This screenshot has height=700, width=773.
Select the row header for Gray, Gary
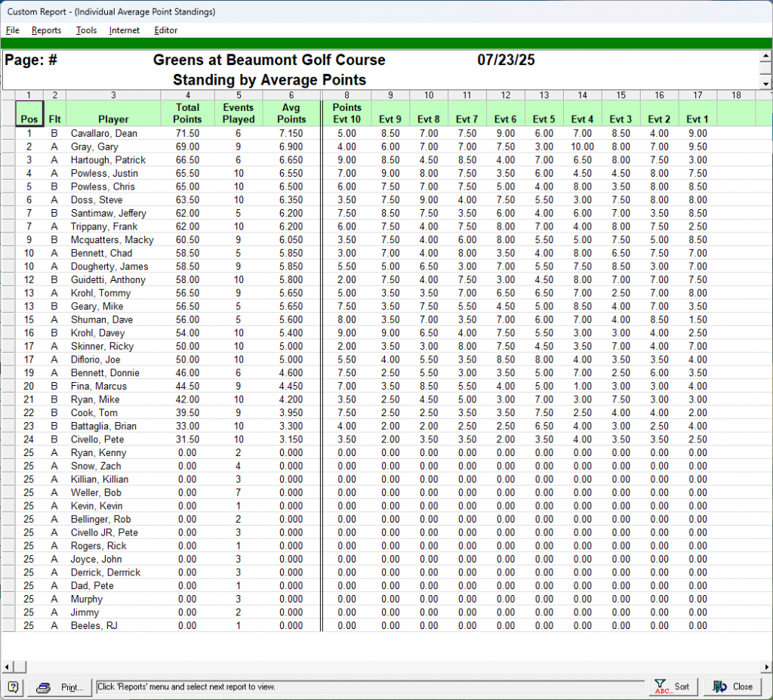[8, 146]
